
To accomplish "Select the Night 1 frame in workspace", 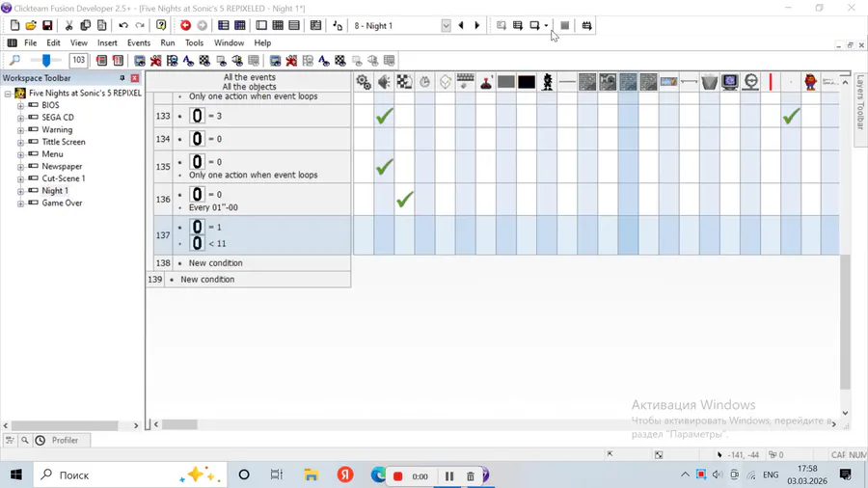I will [55, 191].
